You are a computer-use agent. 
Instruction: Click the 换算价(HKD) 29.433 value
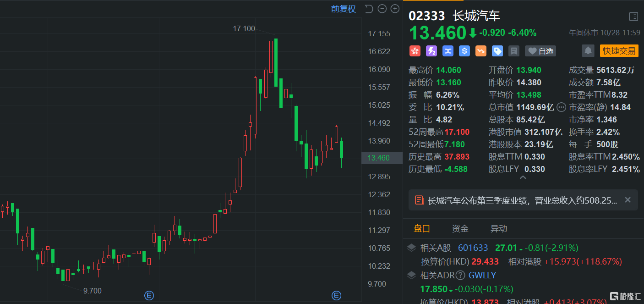pos(486,262)
